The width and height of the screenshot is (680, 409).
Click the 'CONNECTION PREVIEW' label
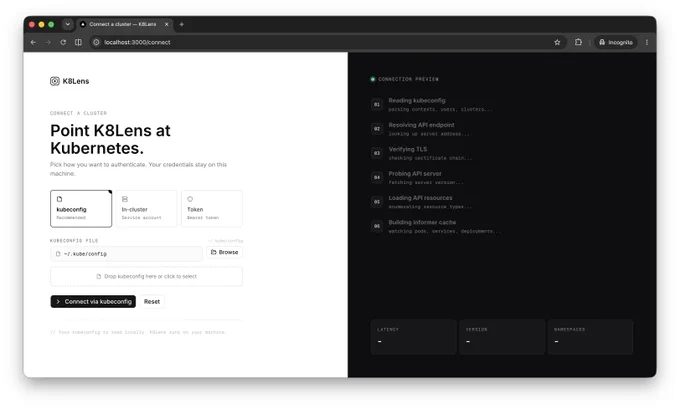pyautogui.click(x=408, y=79)
